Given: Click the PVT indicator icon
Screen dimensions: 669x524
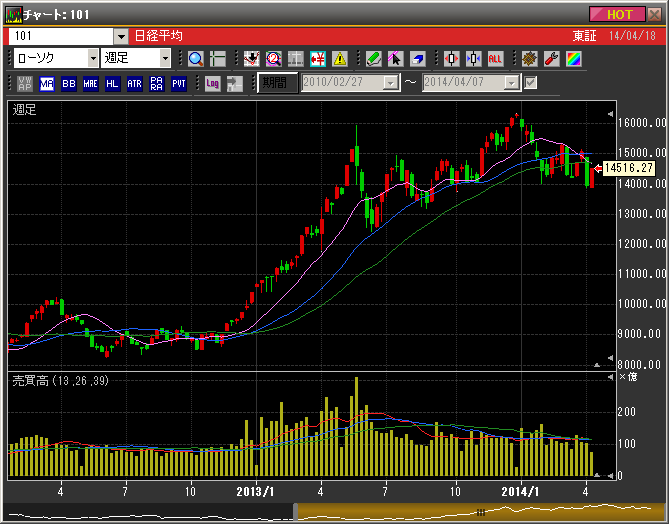Looking at the screenshot, I should click(178, 84).
